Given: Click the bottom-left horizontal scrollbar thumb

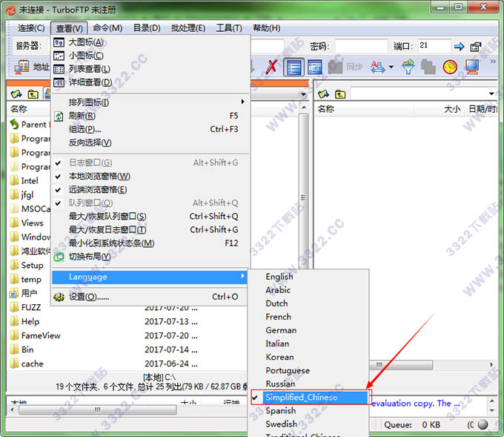Looking at the screenshot, I should (97, 410).
